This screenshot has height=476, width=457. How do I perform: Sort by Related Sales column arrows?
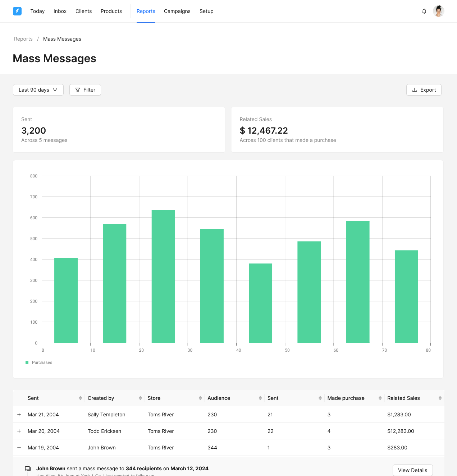pos(440,398)
